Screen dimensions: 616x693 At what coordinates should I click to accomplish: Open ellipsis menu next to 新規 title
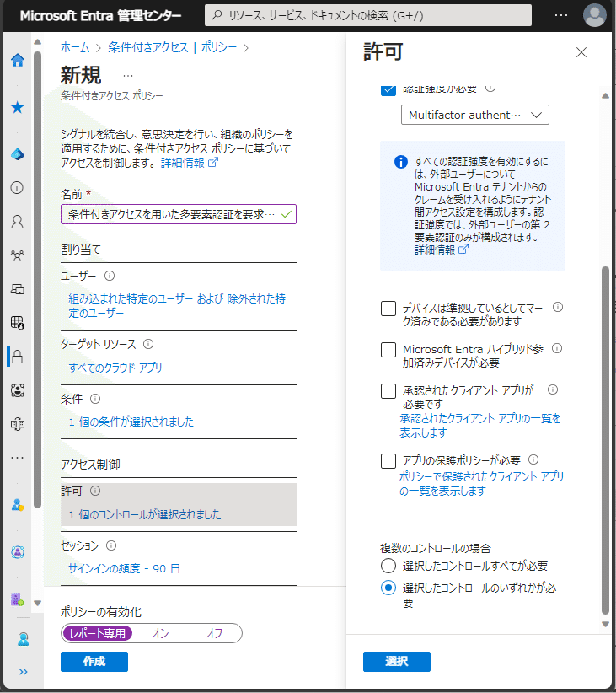click(x=128, y=76)
